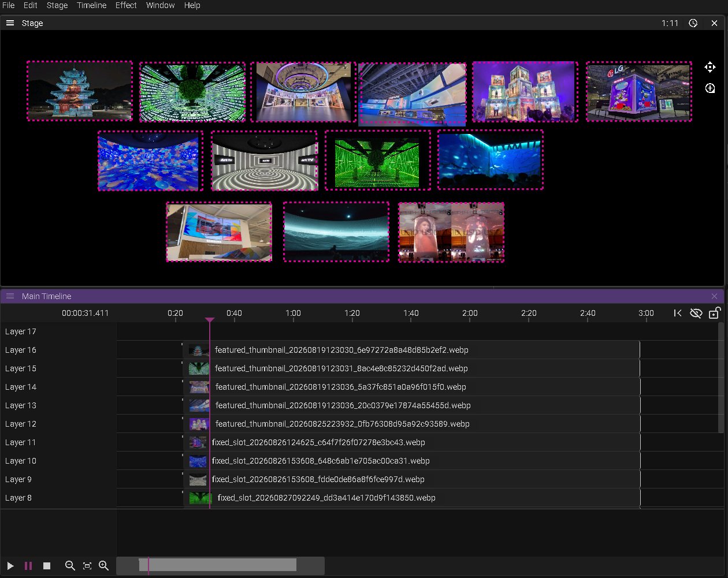Screen dimensions: 728x578
Task: Select the art TV spiral room image
Action: coord(264,161)
